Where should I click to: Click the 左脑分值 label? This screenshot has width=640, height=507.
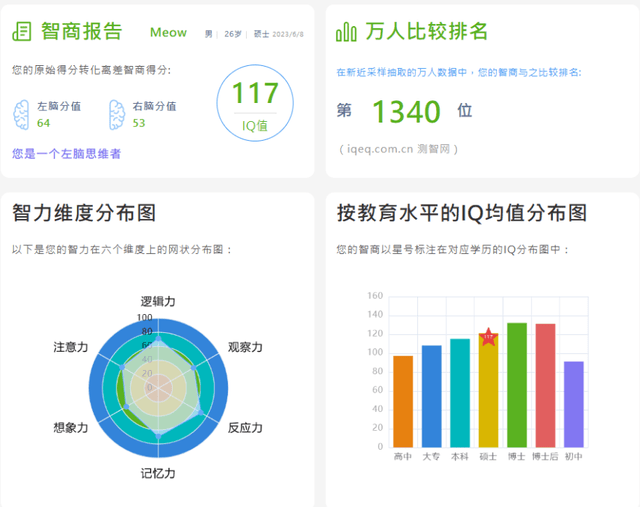(x=59, y=106)
